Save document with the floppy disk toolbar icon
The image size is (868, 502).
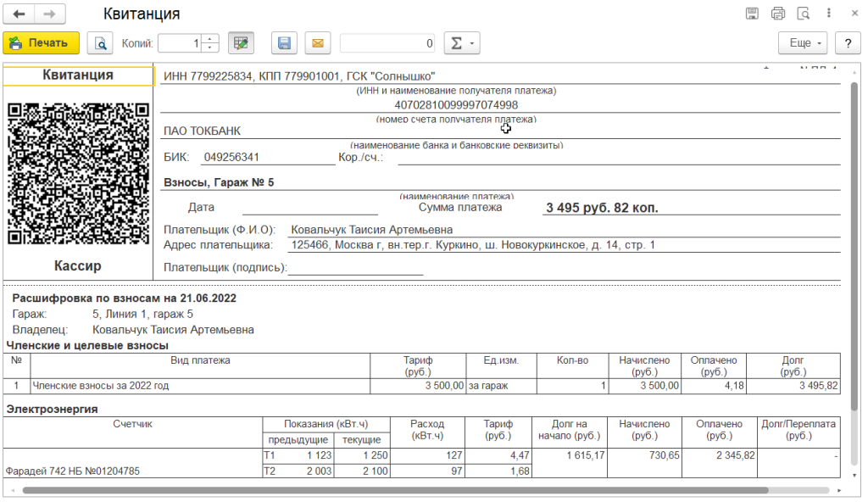[x=284, y=43]
